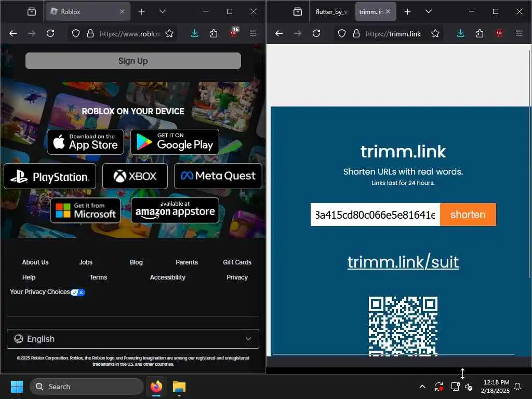Click Get it from Microsoft badge
This screenshot has height=399, width=532.
click(x=86, y=210)
